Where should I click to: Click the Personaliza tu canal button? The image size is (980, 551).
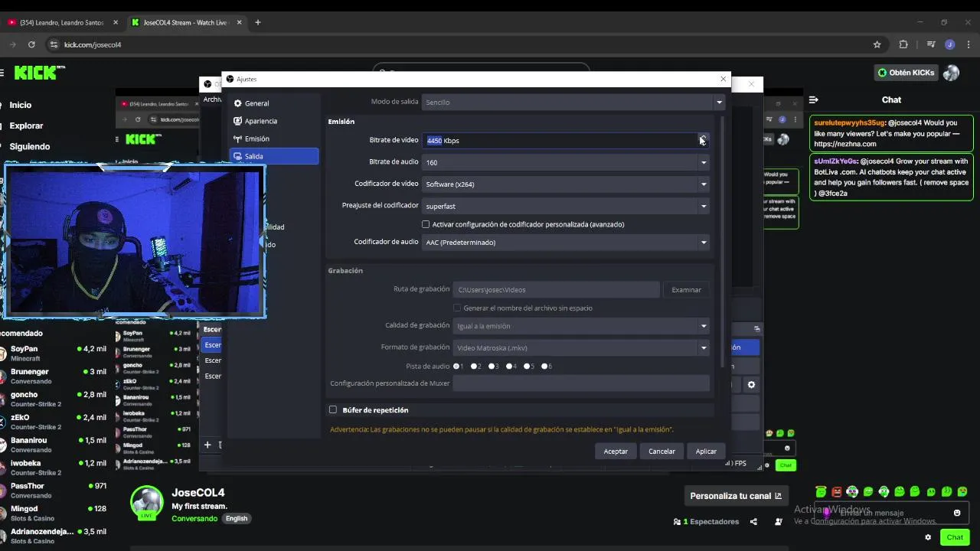tap(735, 496)
